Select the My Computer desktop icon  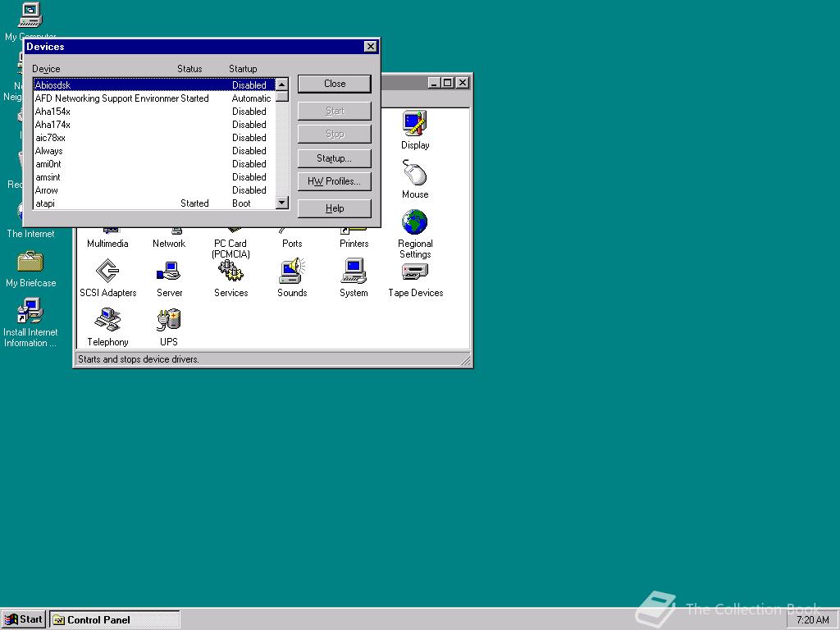tap(30, 15)
